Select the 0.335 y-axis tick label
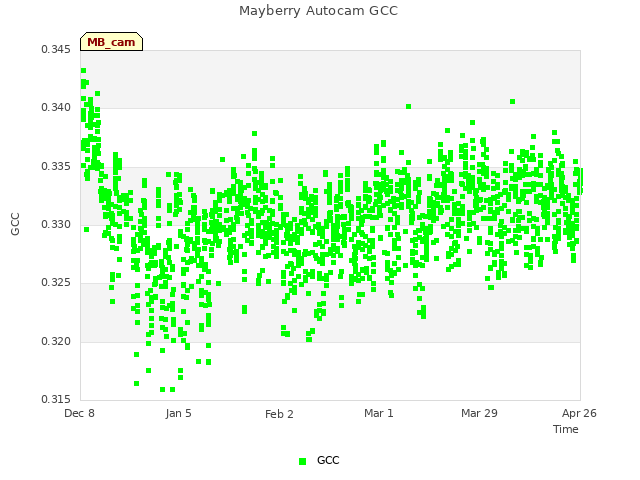The image size is (640, 480). coord(56,166)
